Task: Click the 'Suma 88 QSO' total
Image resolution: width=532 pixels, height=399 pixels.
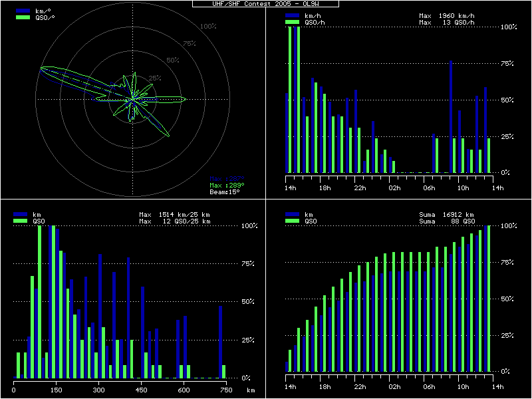Action: pos(447,221)
